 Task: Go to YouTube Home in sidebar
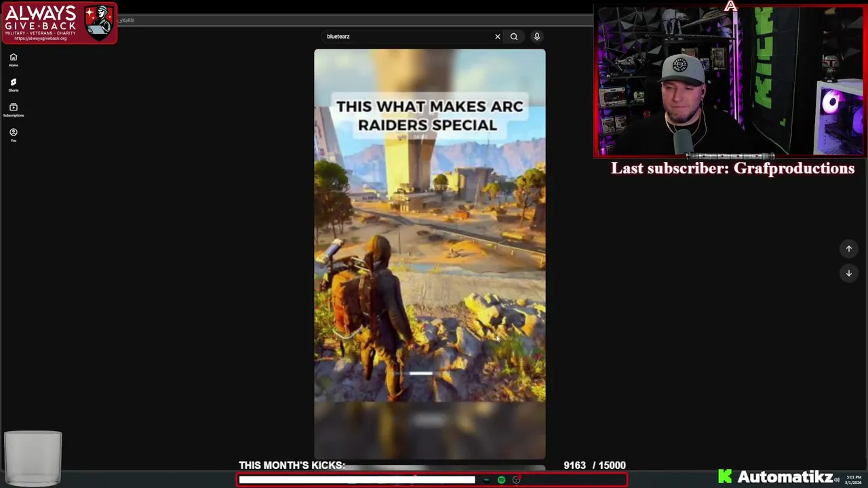[13, 60]
